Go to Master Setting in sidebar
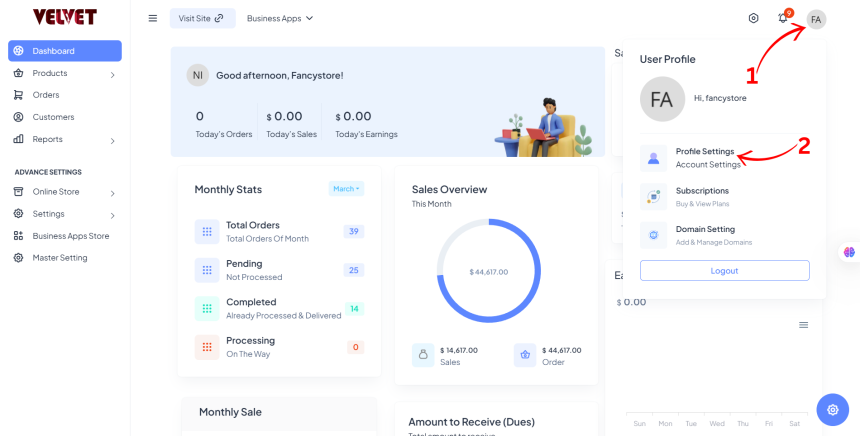Viewport: 860px width, 436px height. (x=59, y=258)
